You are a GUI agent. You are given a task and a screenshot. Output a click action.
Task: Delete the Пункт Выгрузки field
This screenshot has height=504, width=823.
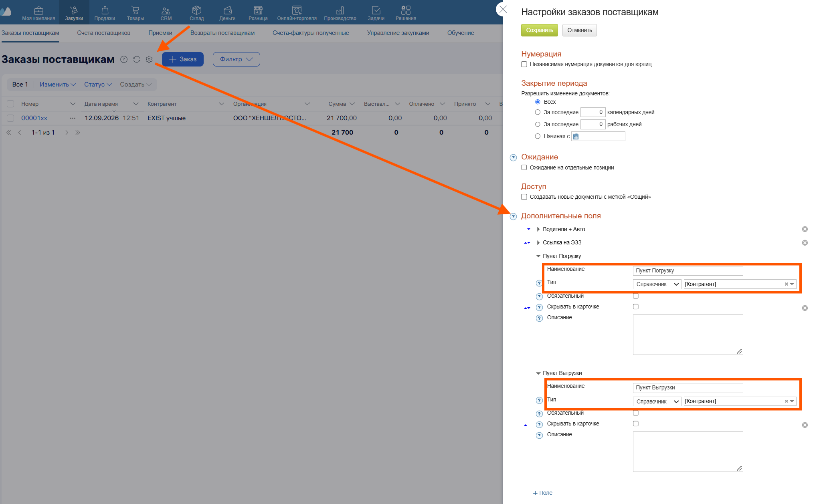click(x=805, y=425)
